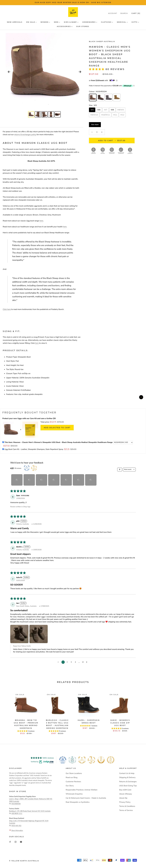This screenshot has height=868, width=146.
Task: Open the New Arrivals menu item
Action: click(x=14, y=22)
